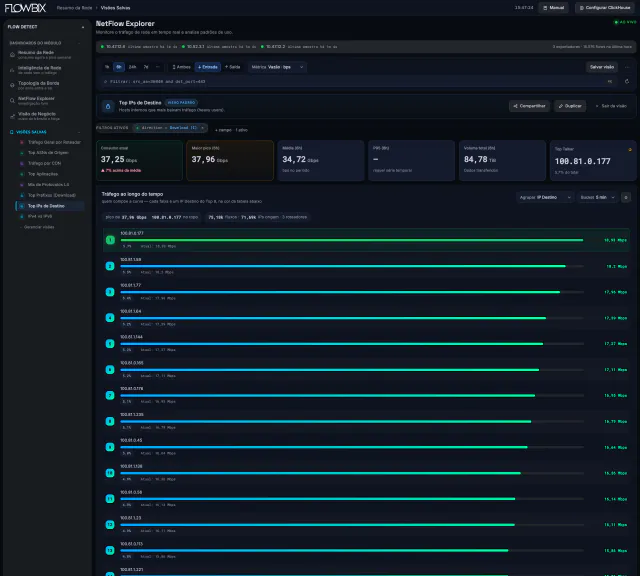Select the Top IPs de Destino saved view
The width and height of the screenshot is (640, 576).
(50, 206)
